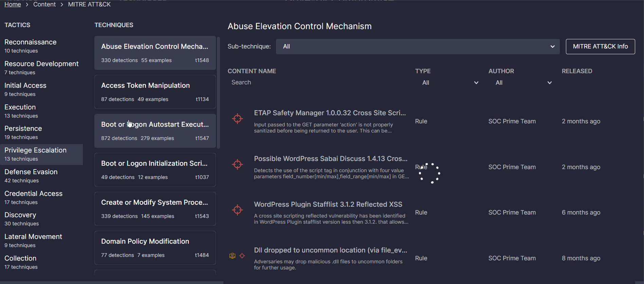Click crosshair icon beside WordPress Plugin Stafflist rule

coord(237,210)
